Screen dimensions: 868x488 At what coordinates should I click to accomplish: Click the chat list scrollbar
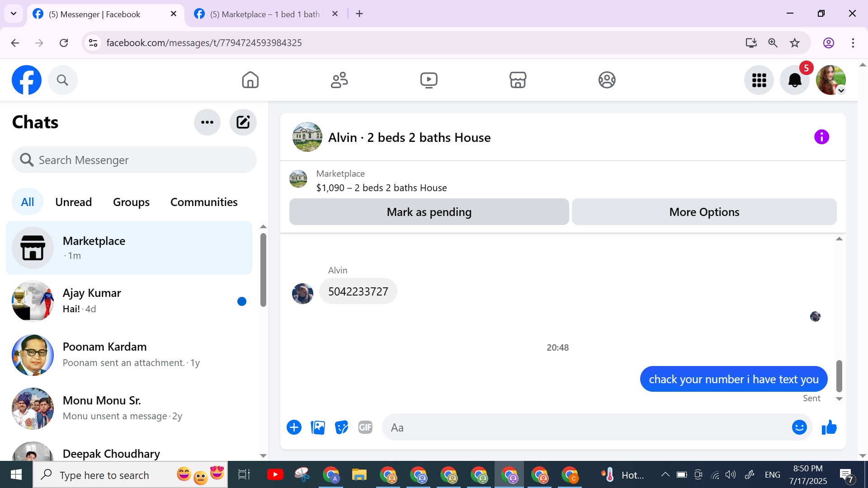coord(264,270)
